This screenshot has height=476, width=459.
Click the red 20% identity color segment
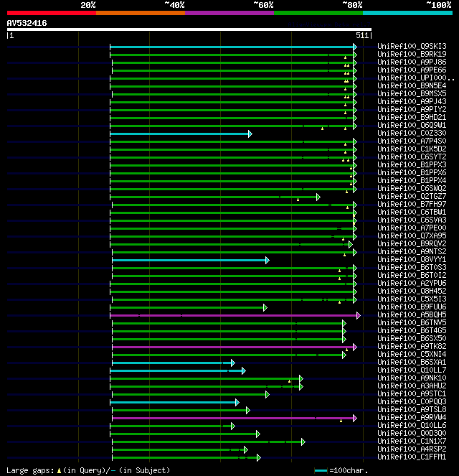tap(52, 13)
